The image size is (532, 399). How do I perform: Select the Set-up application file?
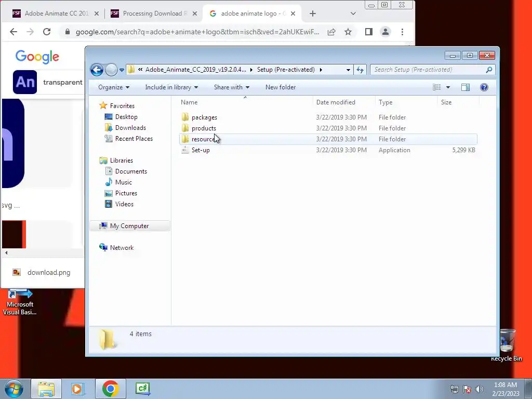200,150
